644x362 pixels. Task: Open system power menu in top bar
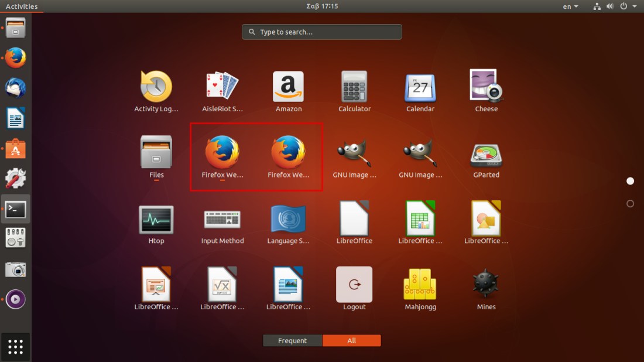(x=627, y=6)
